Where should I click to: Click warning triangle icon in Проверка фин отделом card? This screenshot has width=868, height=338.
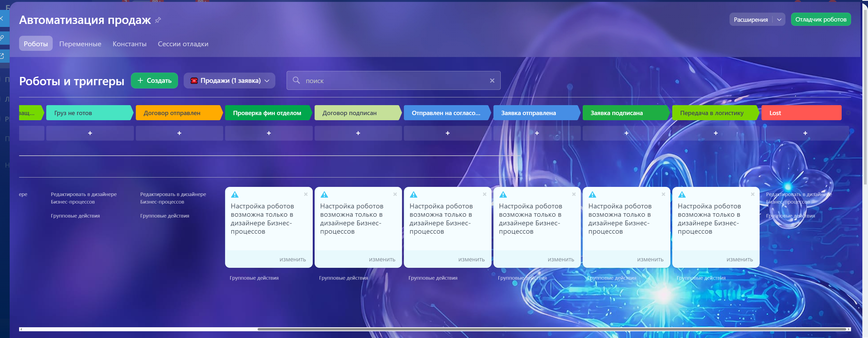point(235,195)
